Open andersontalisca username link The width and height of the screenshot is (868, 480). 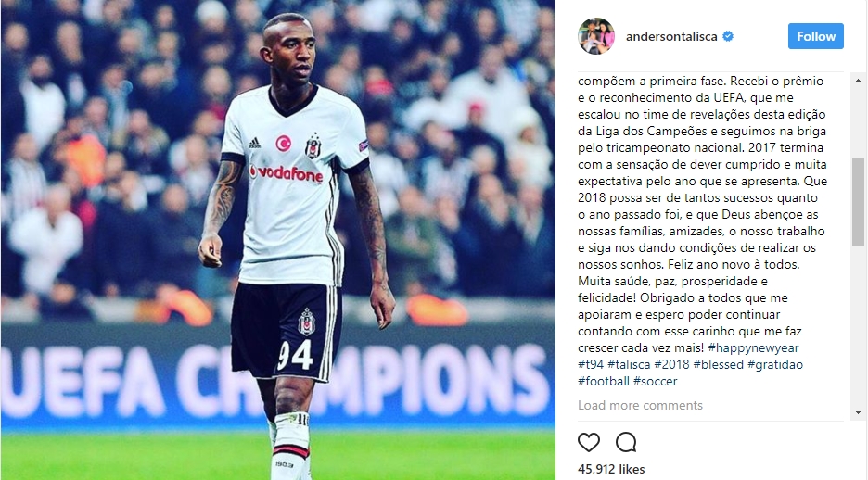(671, 36)
